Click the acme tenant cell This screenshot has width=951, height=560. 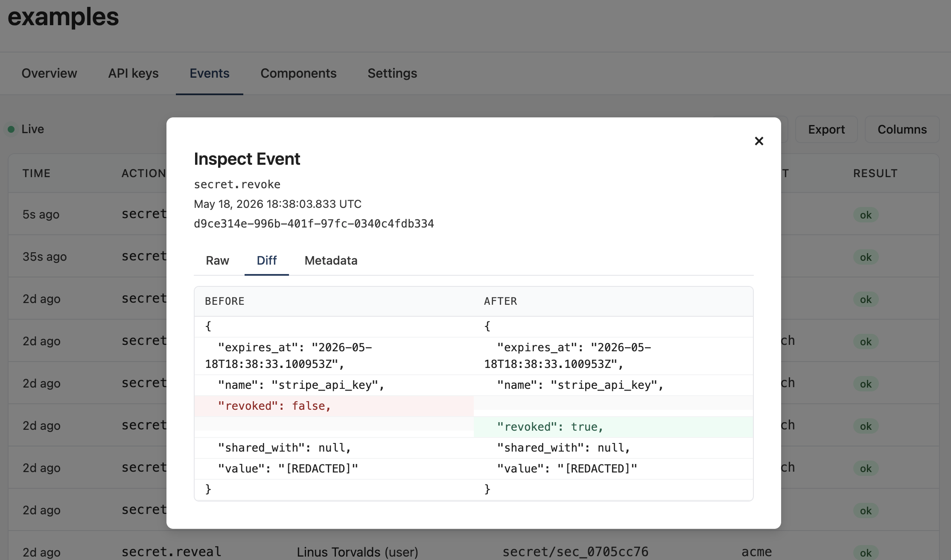point(757,552)
